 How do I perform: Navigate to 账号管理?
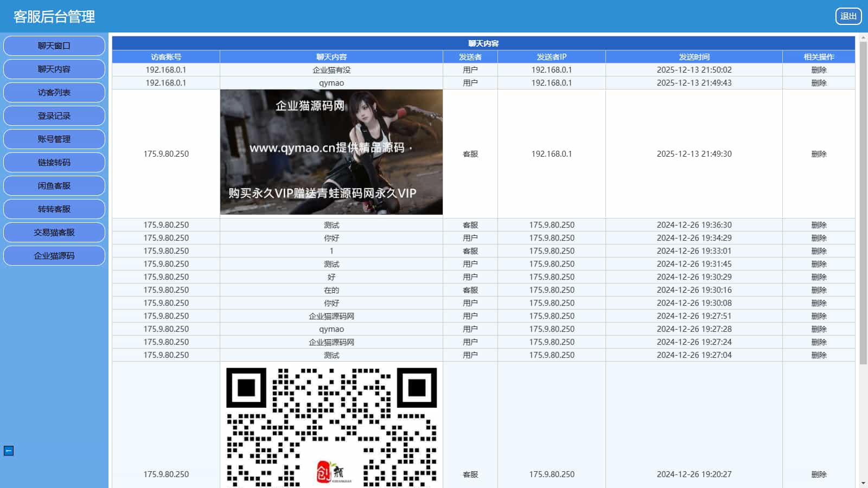coord(54,139)
